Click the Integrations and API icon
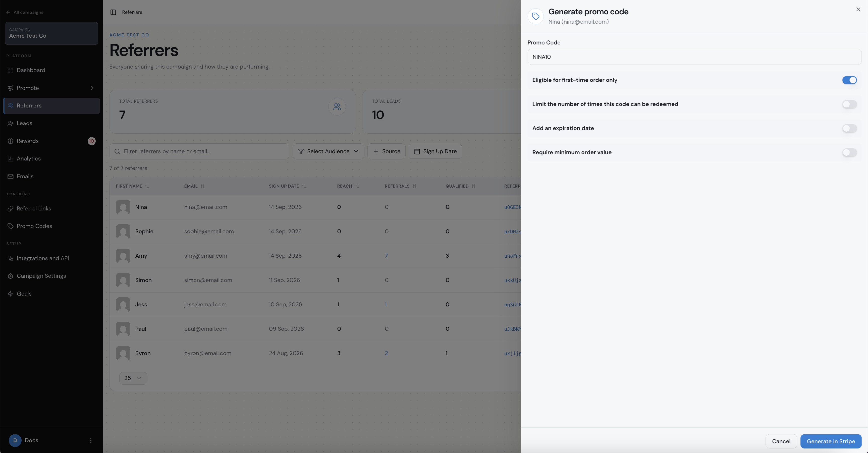Screen dimensions: 868x453 [x=11, y=258]
